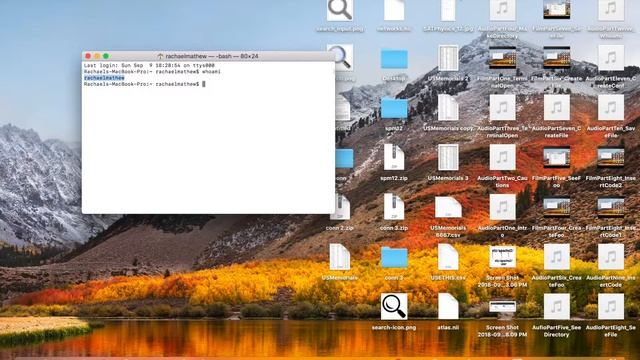
Task: Select AudioPartTen_SaveFile audio file
Action: (611, 107)
